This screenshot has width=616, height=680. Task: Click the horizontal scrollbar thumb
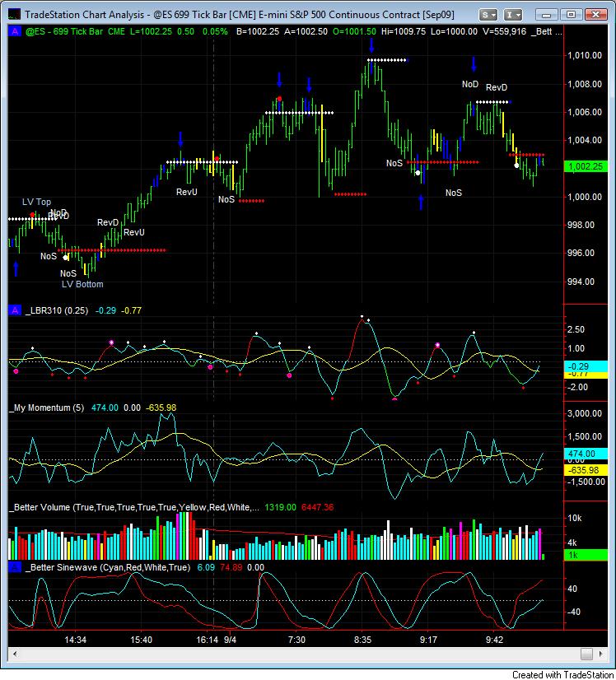586,654
